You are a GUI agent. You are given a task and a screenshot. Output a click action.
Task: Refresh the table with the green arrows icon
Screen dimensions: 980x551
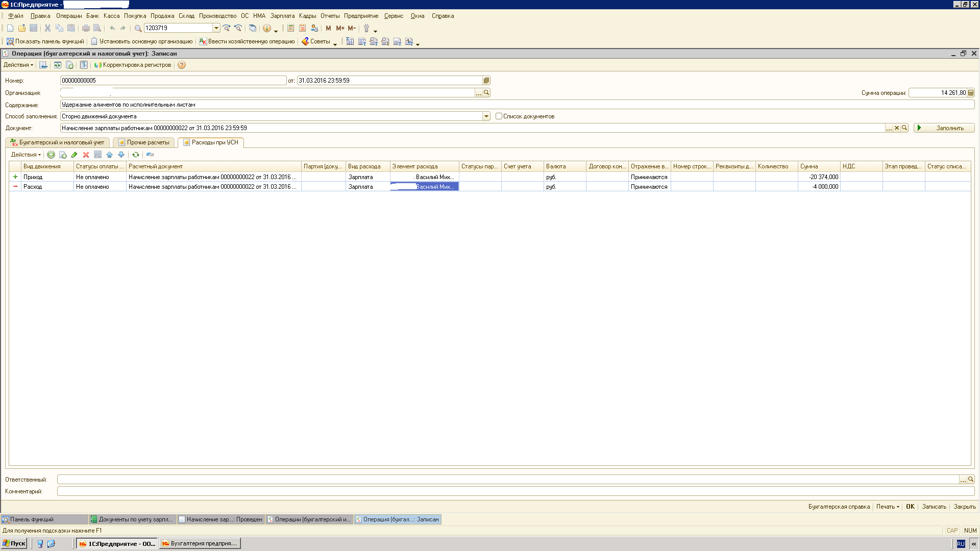pos(136,155)
